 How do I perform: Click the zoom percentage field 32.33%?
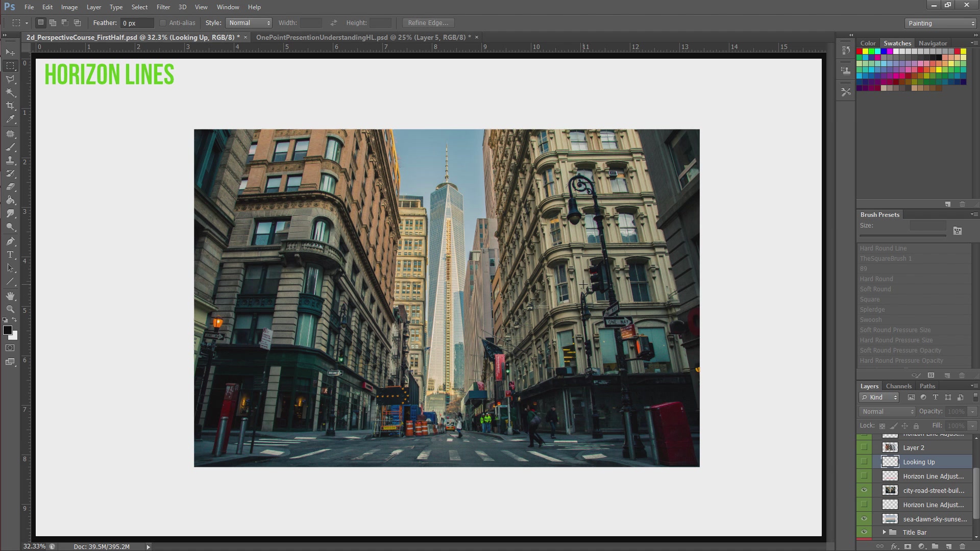[34, 546]
